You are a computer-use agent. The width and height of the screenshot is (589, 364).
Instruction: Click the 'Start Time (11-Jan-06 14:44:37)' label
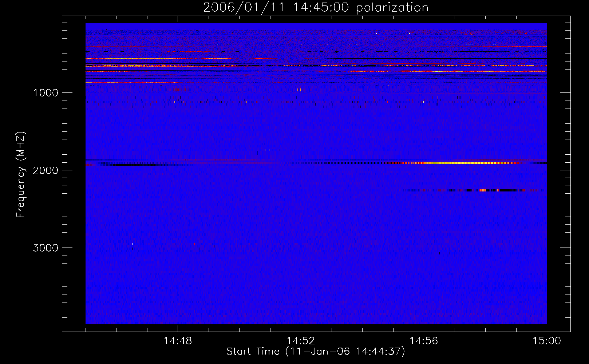tap(316, 352)
